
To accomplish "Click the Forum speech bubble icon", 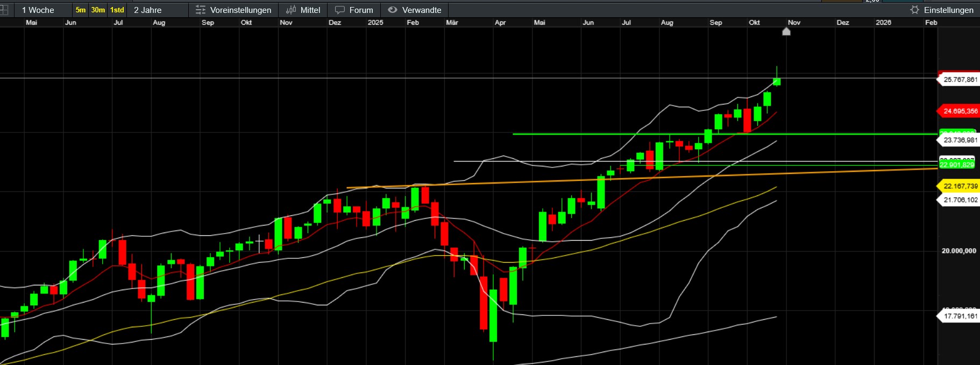I will (x=340, y=10).
